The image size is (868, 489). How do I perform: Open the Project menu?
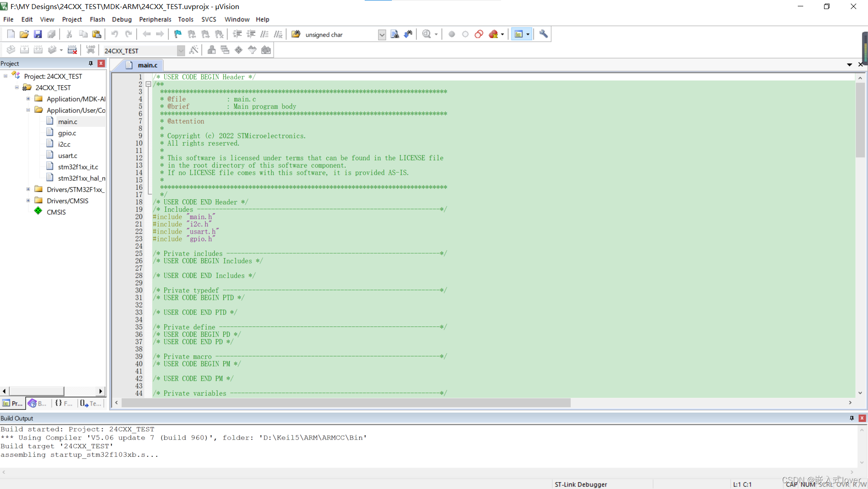point(72,19)
